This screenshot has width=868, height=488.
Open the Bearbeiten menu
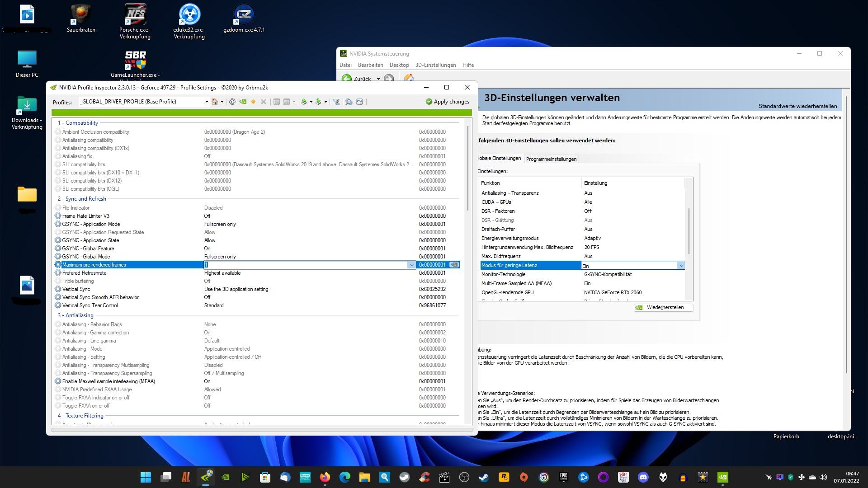click(x=370, y=65)
